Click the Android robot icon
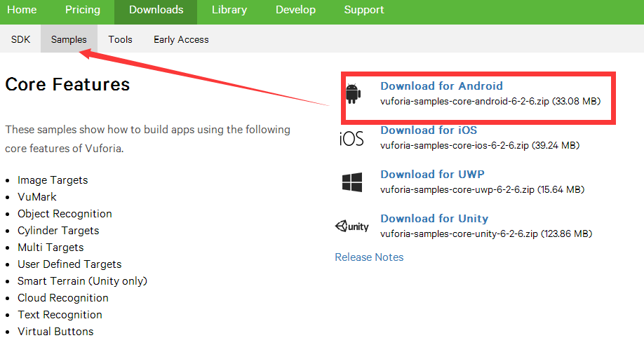The width and height of the screenshot is (644, 352). tap(353, 94)
